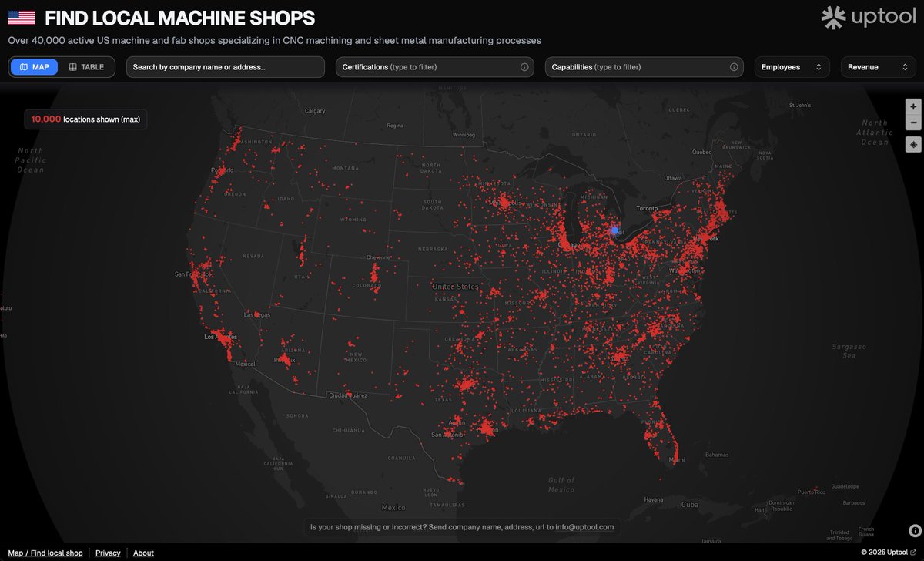Image resolution: width=924 pixels, height=561 pixels.
Task: Click the Cuba map label
Action: click(x=689, y=505)
